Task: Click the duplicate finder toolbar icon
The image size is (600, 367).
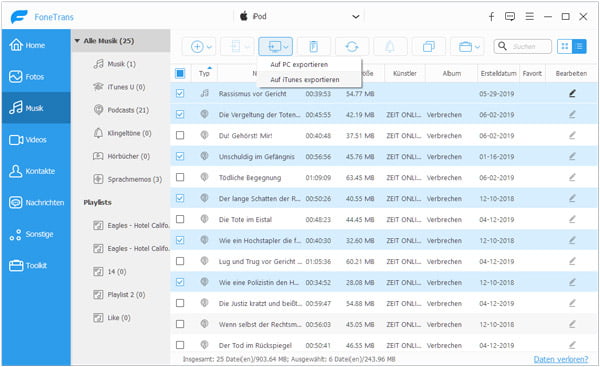Action: (429, 47)
